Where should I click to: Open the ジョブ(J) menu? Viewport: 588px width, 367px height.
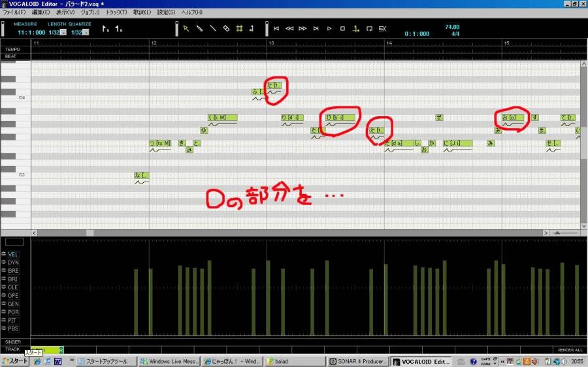point(90,12)
